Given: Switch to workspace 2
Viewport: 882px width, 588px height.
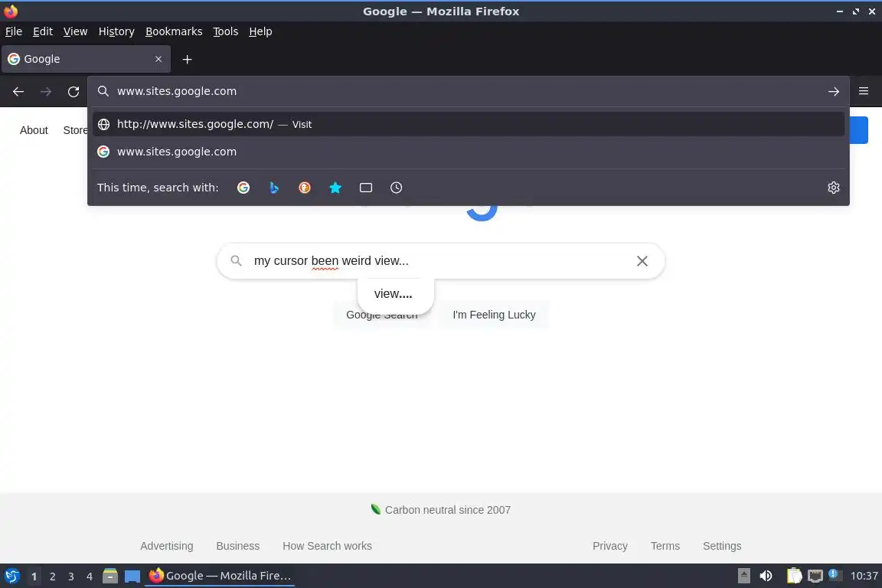Looking at the screenshot, I should (52, 577).
